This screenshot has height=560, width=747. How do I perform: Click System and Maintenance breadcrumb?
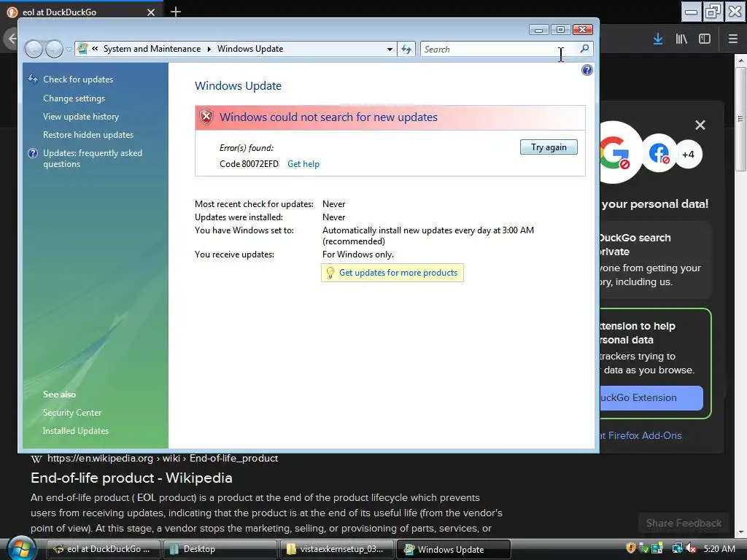152,49
